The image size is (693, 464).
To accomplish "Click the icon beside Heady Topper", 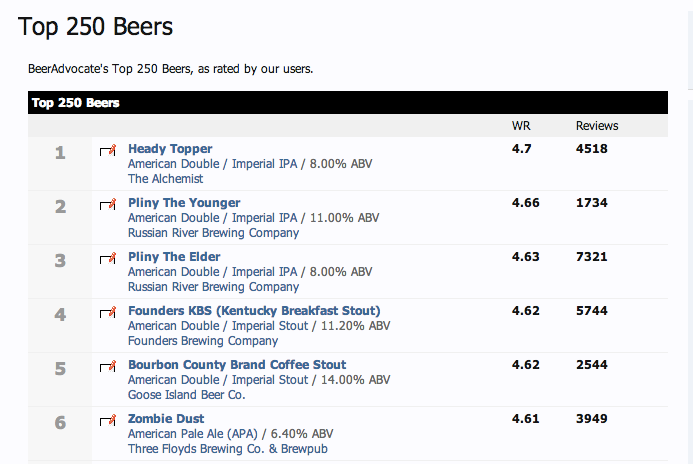I will (108, 150).
